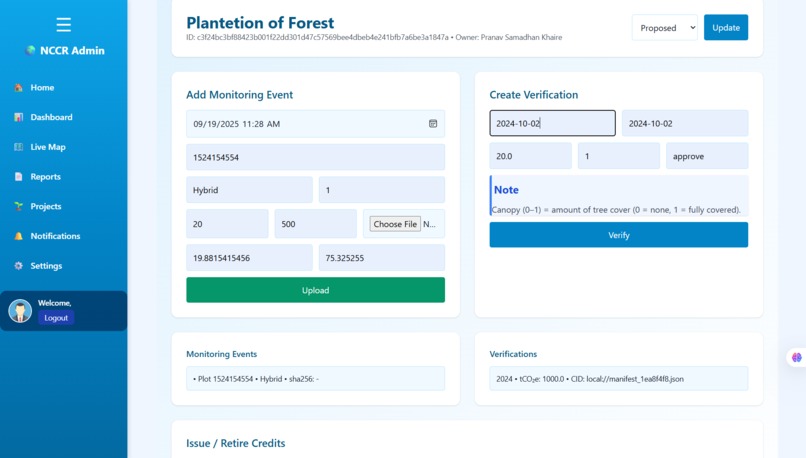
Task: Click the Hybrid input field
Action: pos(249,190)
